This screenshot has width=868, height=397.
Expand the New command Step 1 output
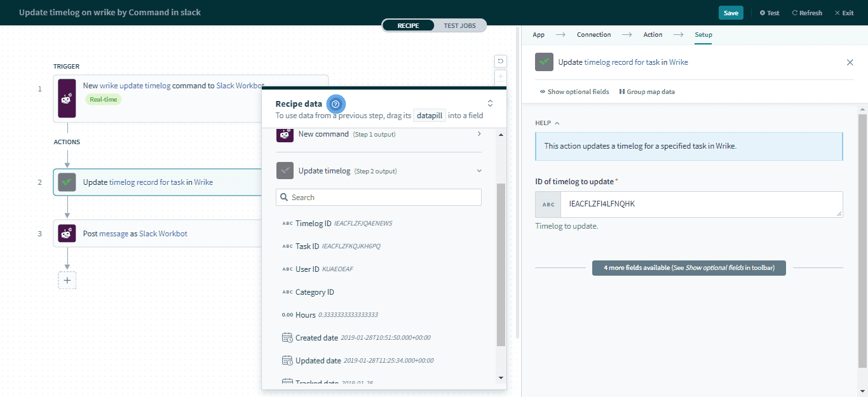pyautogui.click(x=478, y=134)
